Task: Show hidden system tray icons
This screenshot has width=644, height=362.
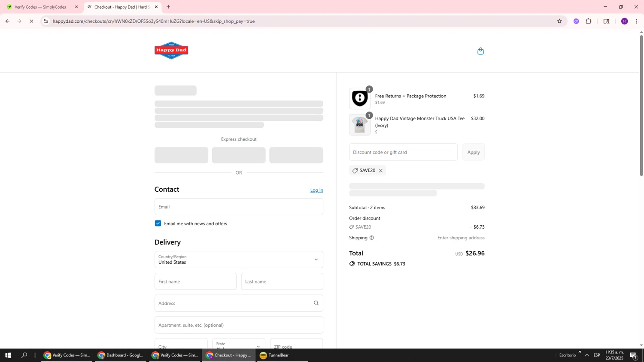Action: point(587,355)
